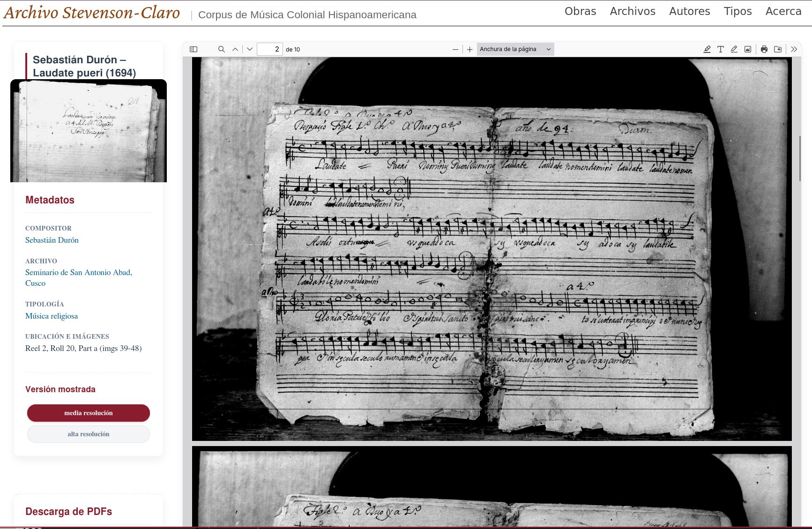Switch to the alta resolución version
812x529 pixels.
(89, 434)
